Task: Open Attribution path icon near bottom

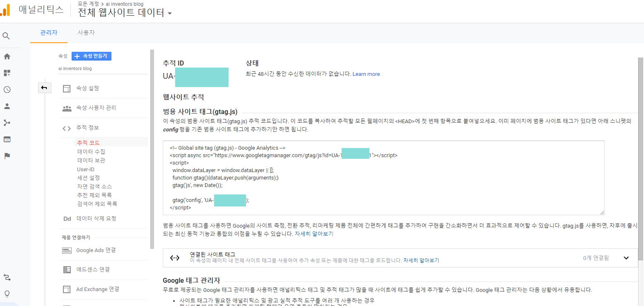Action: click(7, 277)
